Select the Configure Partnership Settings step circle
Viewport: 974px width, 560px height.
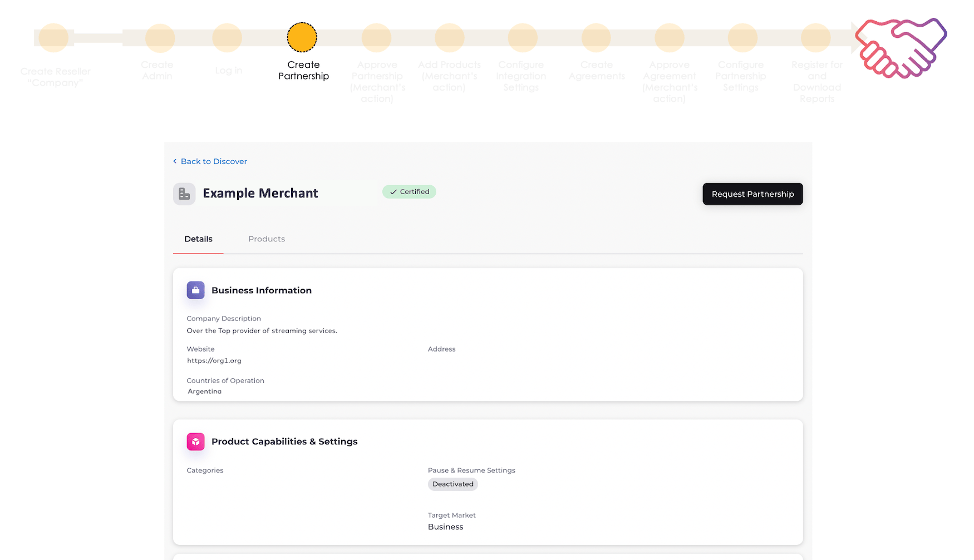[x=742, y=38]
